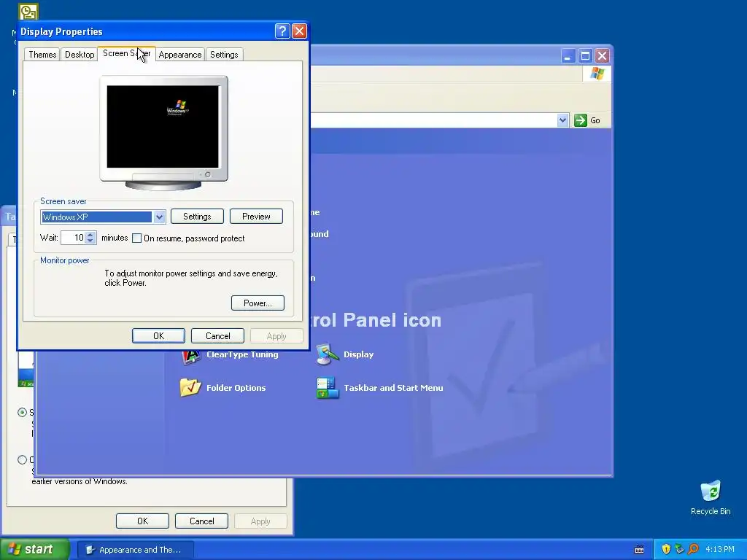Open the ClearType Tuning icon
747x560 pixels.
pyautogui.click(x=230, y=355)
